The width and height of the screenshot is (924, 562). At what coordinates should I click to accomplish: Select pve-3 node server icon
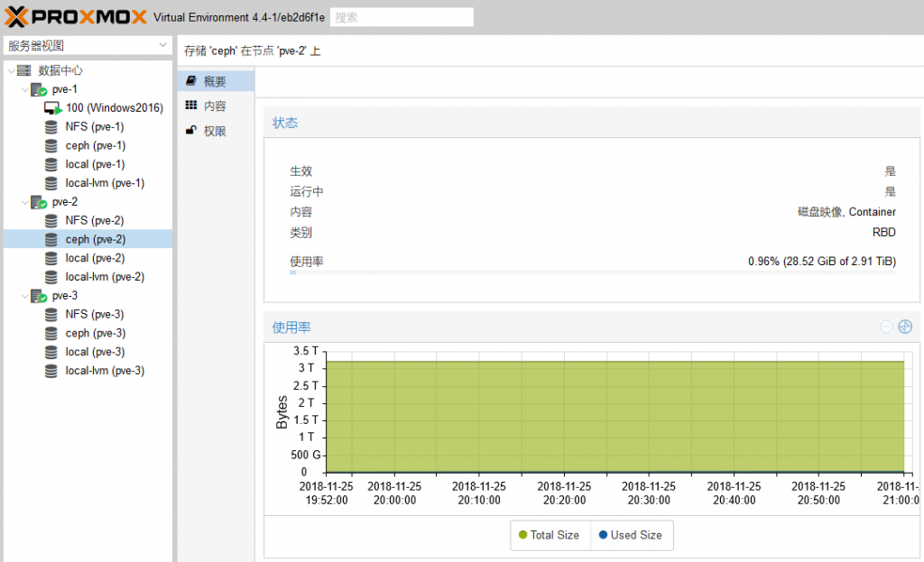(x=39, y=296)
